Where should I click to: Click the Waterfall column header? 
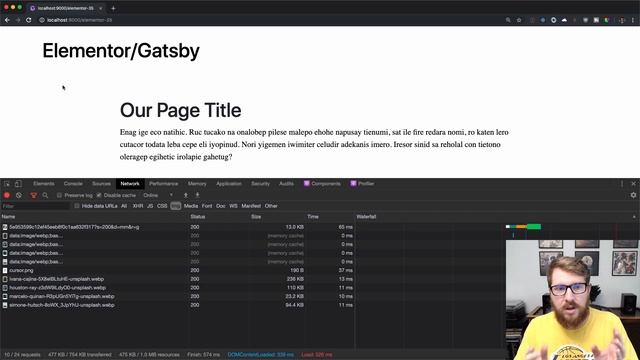(x=497, y=217)
